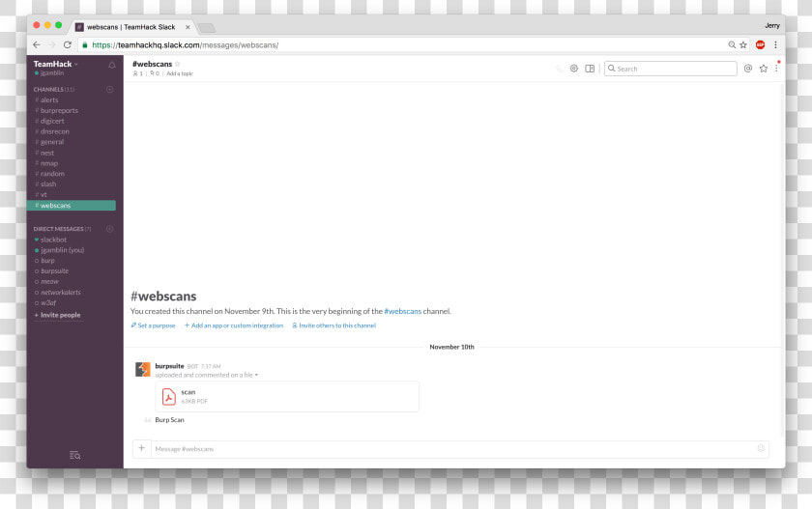Image resolution: width=812 pixels, height=509 pixels.
Task: Open mentions with the @ icon
Action: [748, 69]
